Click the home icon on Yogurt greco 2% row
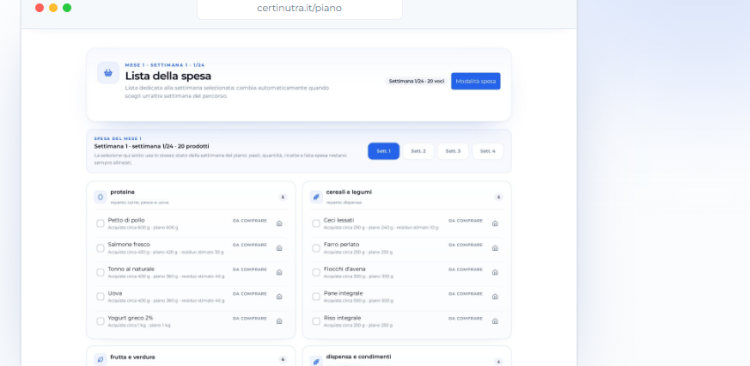750x366 pixels. (x=279, y=321)
